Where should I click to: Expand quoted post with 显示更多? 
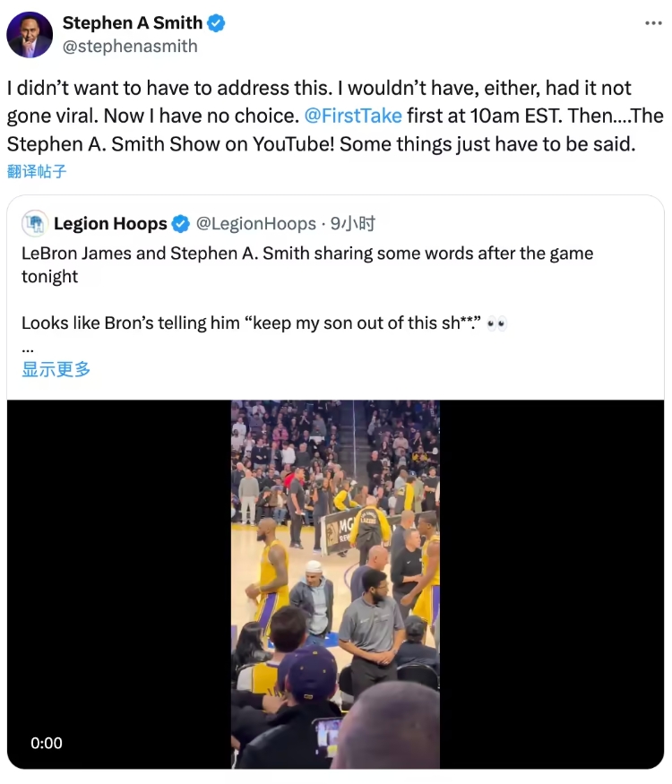pyautogui.click(x=56, y=369)
